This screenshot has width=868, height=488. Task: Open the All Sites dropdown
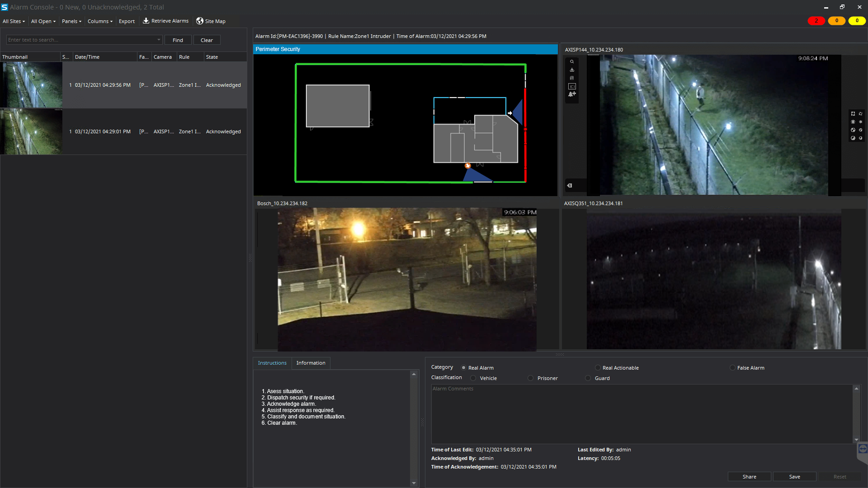[x=13, y=21]
